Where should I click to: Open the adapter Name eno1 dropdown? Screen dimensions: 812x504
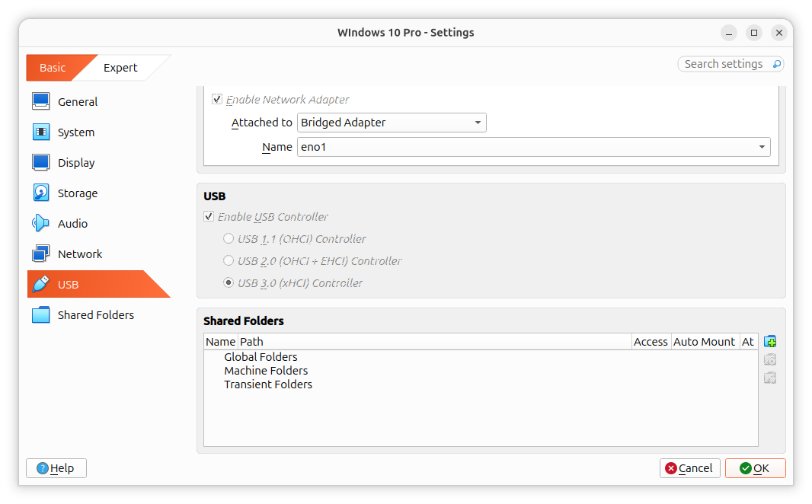click(x=533, y=147)
